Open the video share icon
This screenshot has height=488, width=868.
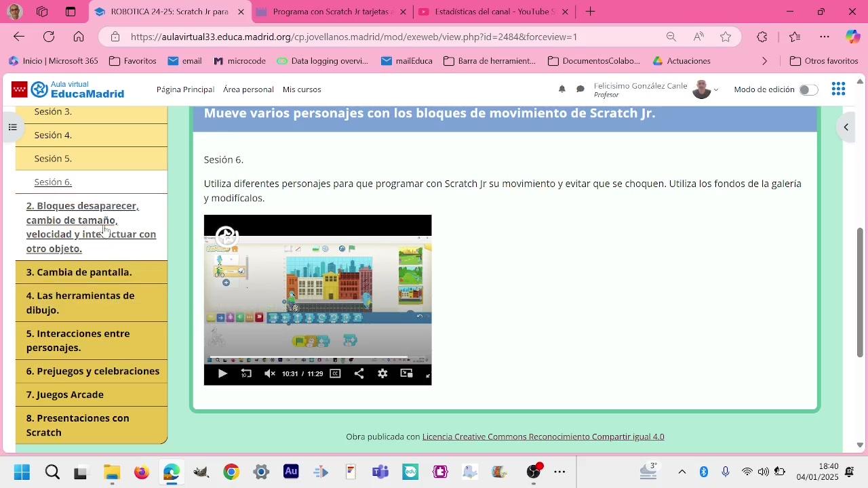(x=359, y=373)
